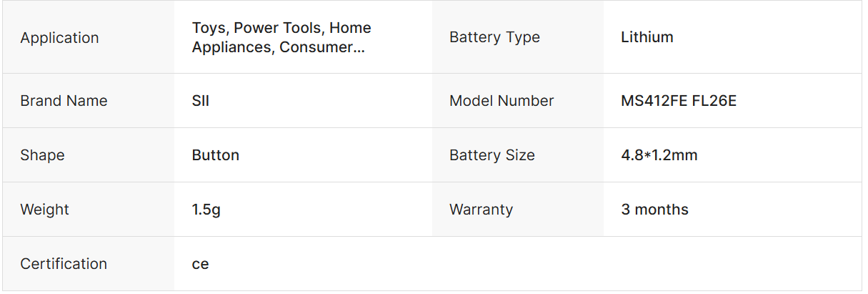Select the MS412FE FL26E model value

pyautogui.click(x=679, y=101)
